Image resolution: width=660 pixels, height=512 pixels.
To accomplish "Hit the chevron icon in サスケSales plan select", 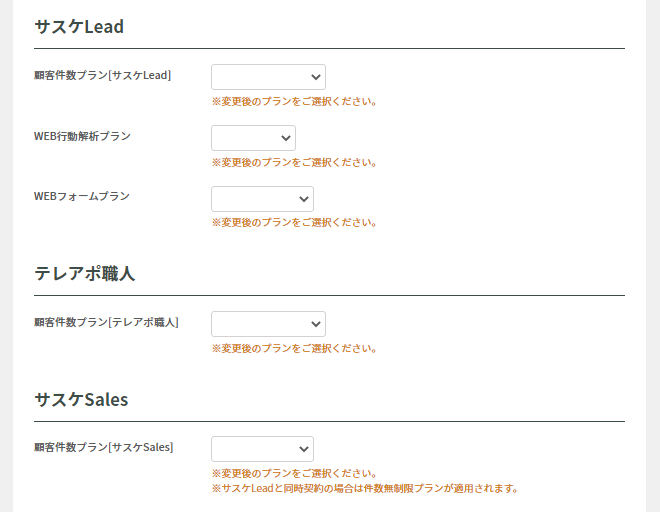I will tap(304, 449).
